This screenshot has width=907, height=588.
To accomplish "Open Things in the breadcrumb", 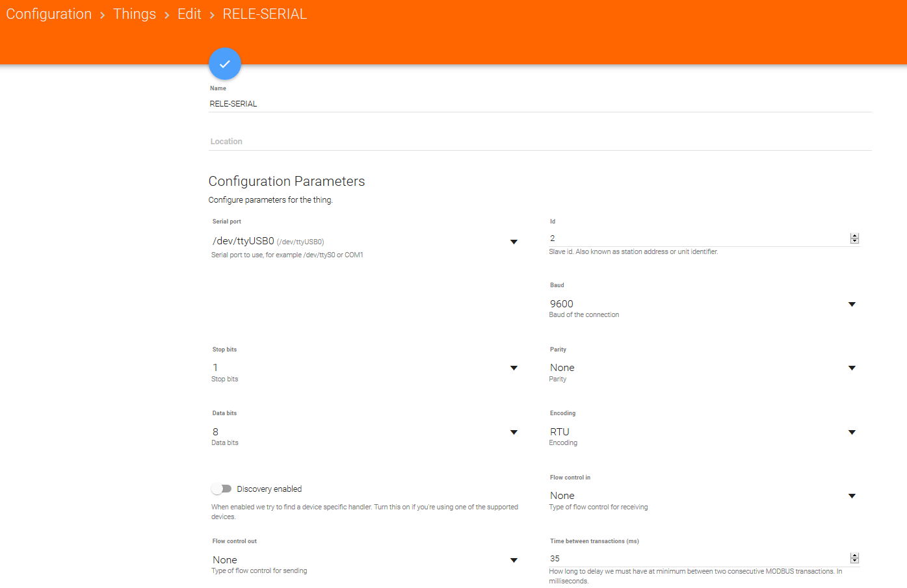I will tap(135, 14).
